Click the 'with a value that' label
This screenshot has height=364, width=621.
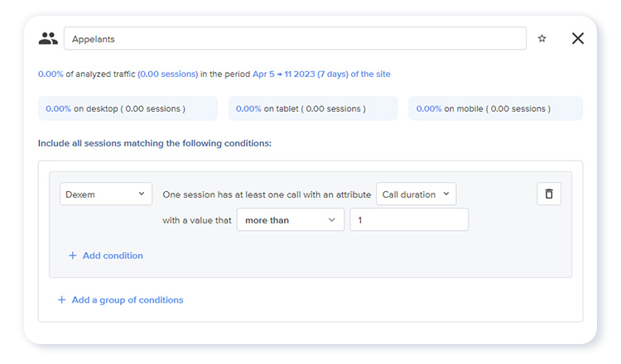tap(197, 221)
